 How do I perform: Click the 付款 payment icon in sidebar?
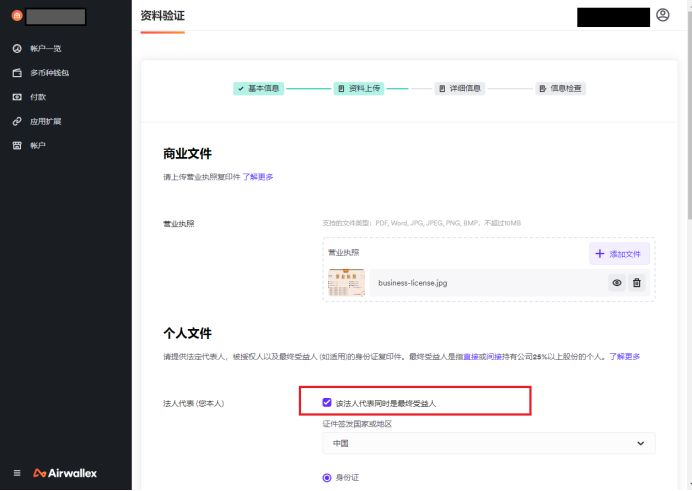pos(17,97)
